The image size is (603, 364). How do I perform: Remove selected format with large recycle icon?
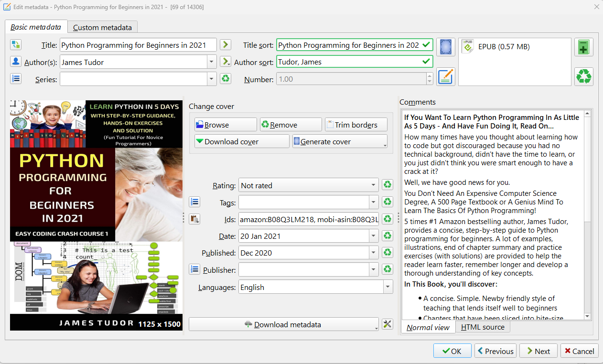pyautogui.click(x=584, y=76)
